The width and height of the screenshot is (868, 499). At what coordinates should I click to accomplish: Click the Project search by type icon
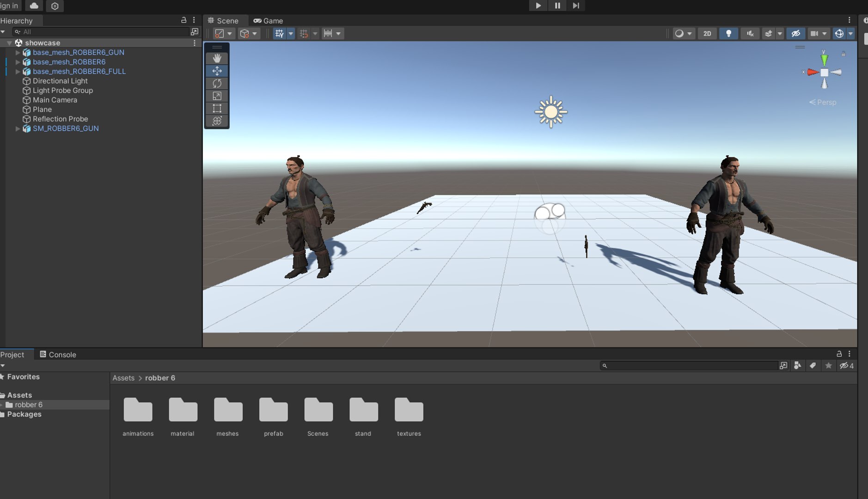(797, 365)
